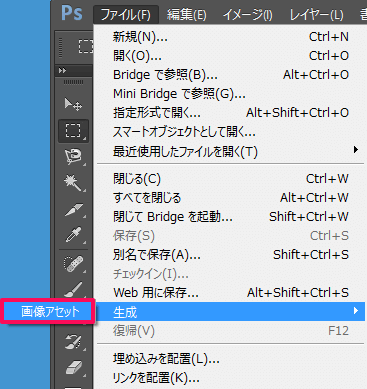Click the Photoshop Ps logo
The width and height of the screenshot is (367, 389).
coord(72,13)
